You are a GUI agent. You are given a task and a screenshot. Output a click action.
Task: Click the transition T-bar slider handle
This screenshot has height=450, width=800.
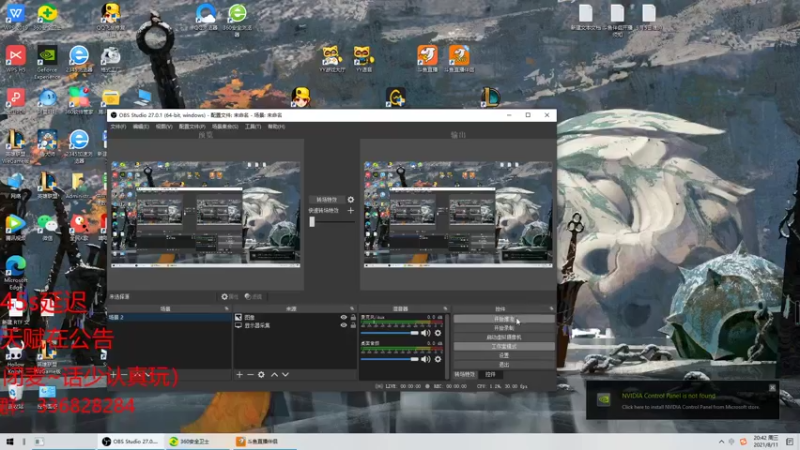[x=312, y=221]
